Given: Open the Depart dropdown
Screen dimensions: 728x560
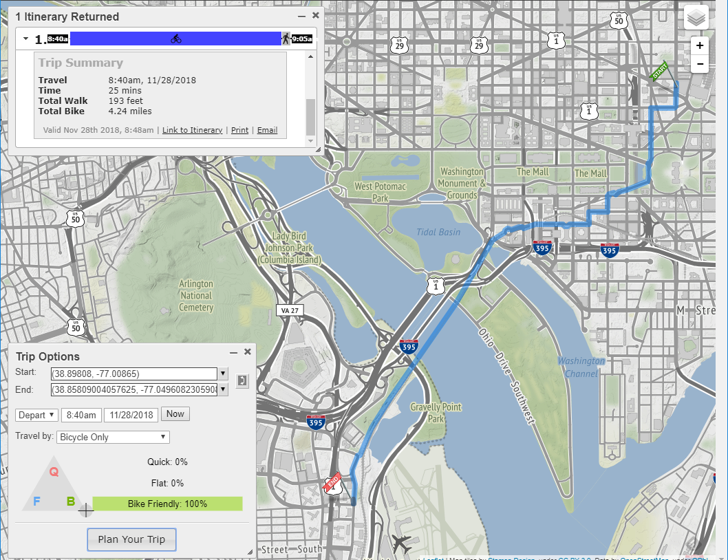Looking at the screenshot, I should 36,414.
